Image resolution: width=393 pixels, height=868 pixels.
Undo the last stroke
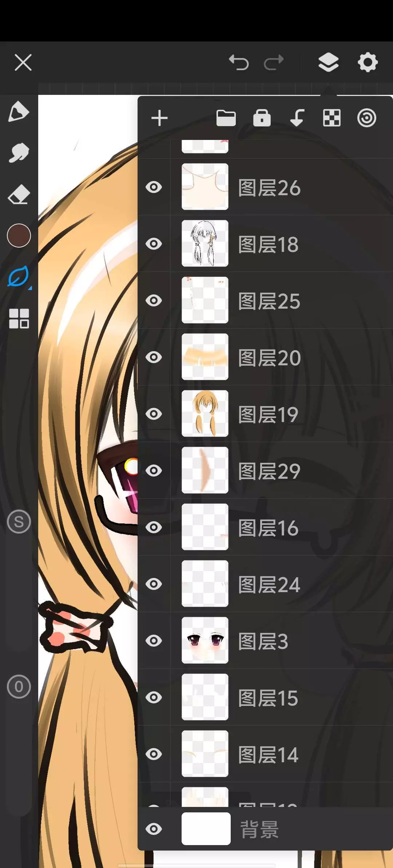pos(239,63)
